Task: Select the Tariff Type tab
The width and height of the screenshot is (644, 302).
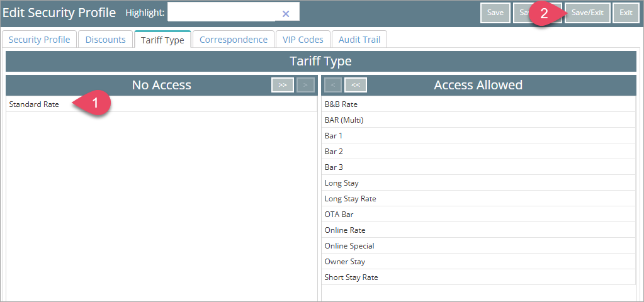Action: tap(162, 40)
